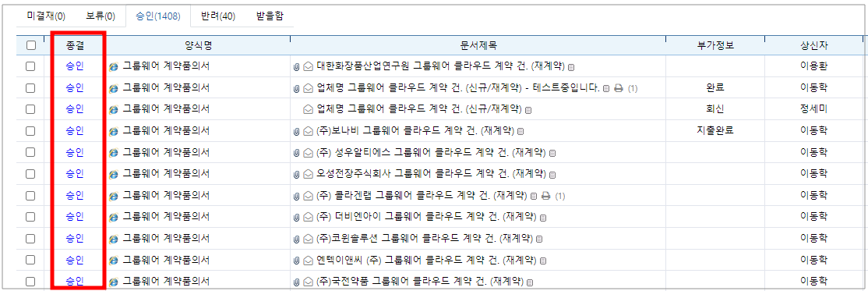Viewport: 868px width, 291px height.
Task: Click the 승인 link in the 대한화장품산업연구원 row
Action: pyautogui.click(x=74, y=66)
